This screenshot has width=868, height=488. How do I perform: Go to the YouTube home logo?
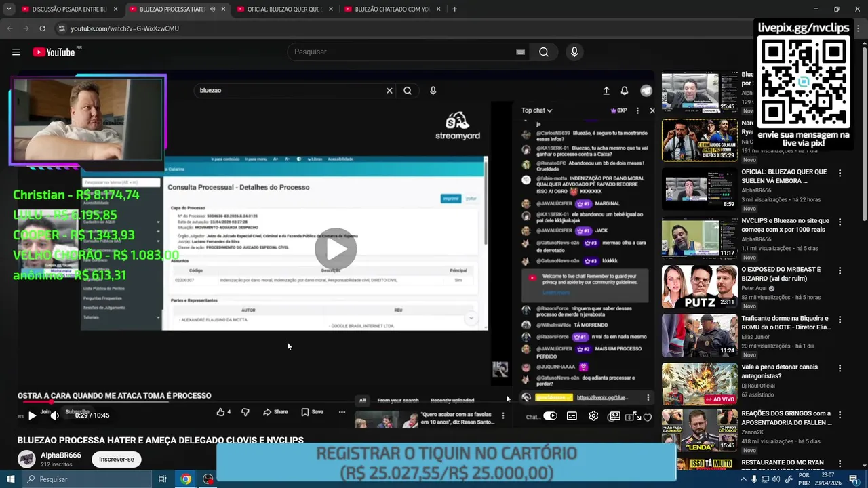[x=54, y=52]
